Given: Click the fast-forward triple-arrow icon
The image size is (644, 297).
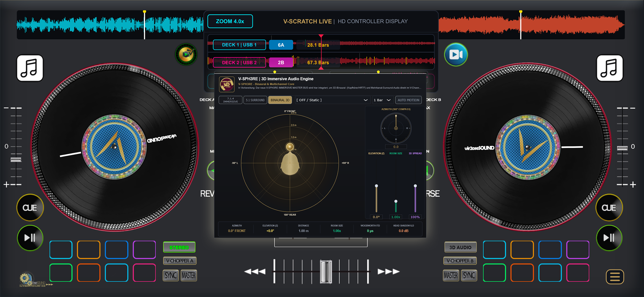Looking at the screenshot, I should 389,272.
